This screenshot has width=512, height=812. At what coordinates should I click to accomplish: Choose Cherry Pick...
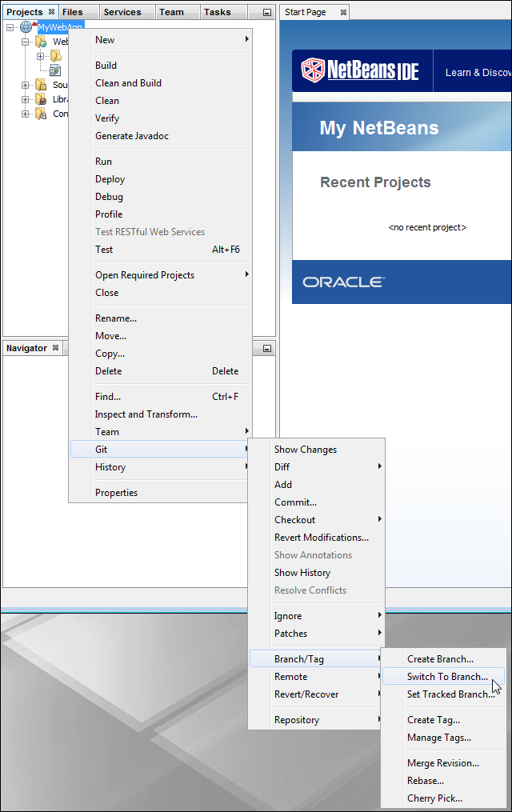click(x=444, y=798)
